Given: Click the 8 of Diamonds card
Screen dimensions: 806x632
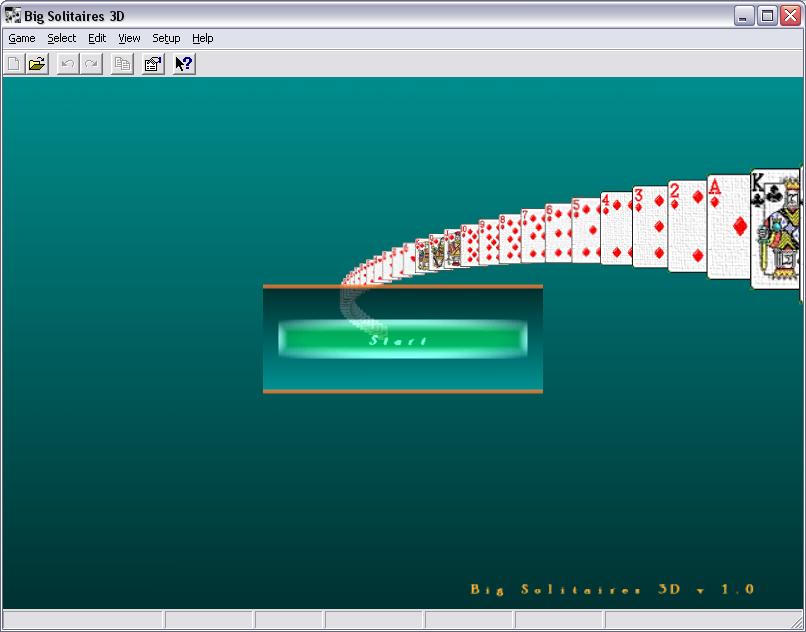Looking at the screenshot, I should click(510, 239).
